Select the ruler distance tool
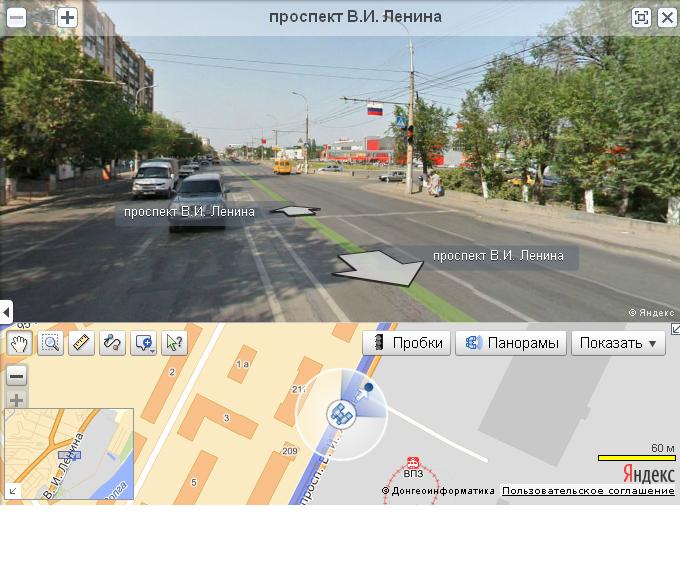680x583 pixels. 82,344
